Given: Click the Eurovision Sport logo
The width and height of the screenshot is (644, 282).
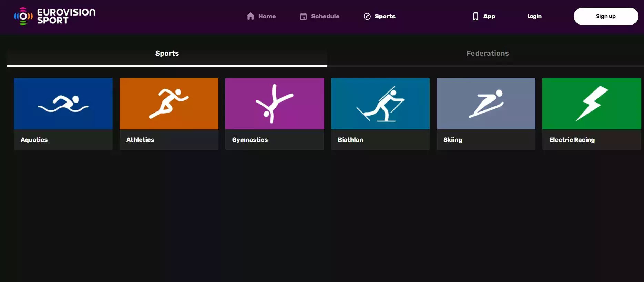Looking at the screenshot, I should 55,16.
